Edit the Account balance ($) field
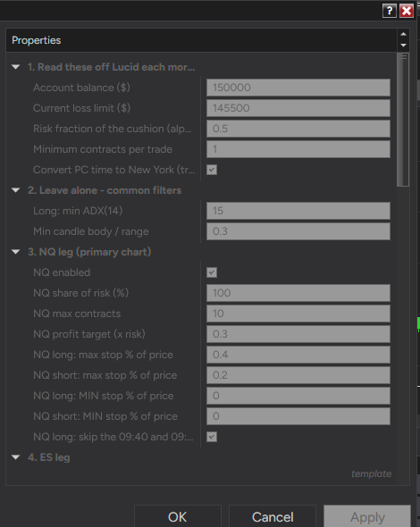 298,88
